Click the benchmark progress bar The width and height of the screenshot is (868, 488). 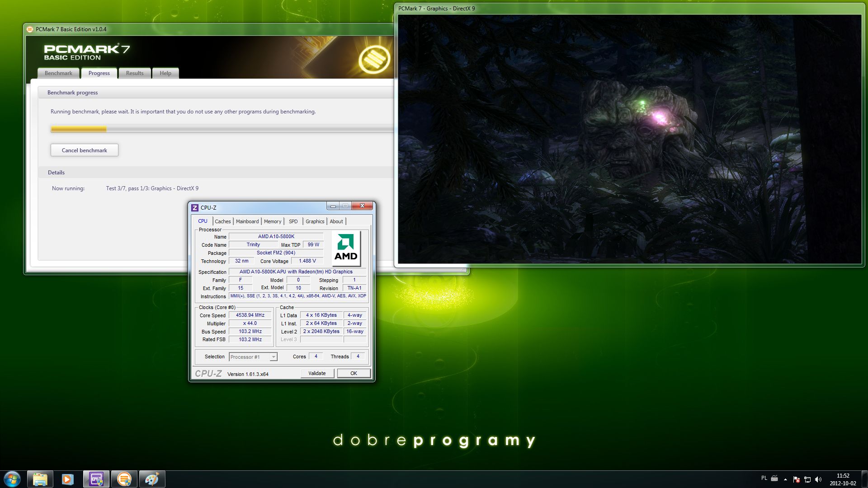[x=222, y=129]
